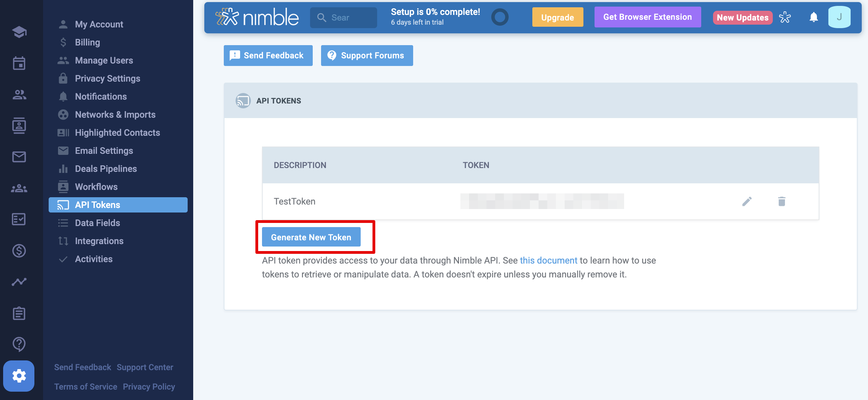Viewport: 868px width, 400px height.
Task: Click the setup progress circle
Action: click(500, 17)
